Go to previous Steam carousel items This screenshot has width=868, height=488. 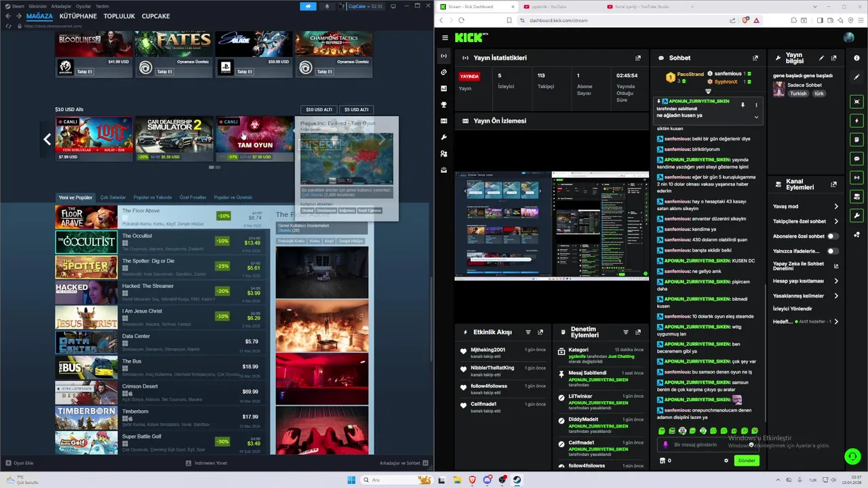[x=47, y=140]
